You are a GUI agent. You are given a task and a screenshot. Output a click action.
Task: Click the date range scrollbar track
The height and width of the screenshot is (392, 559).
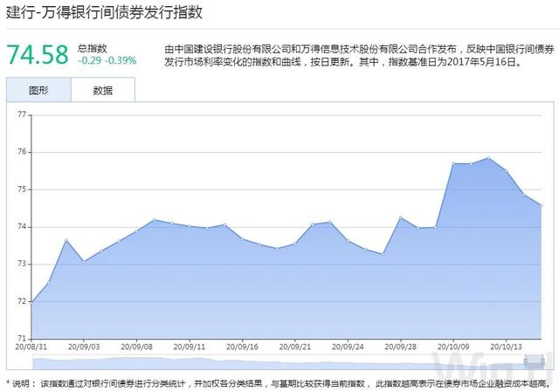(287, 363)
